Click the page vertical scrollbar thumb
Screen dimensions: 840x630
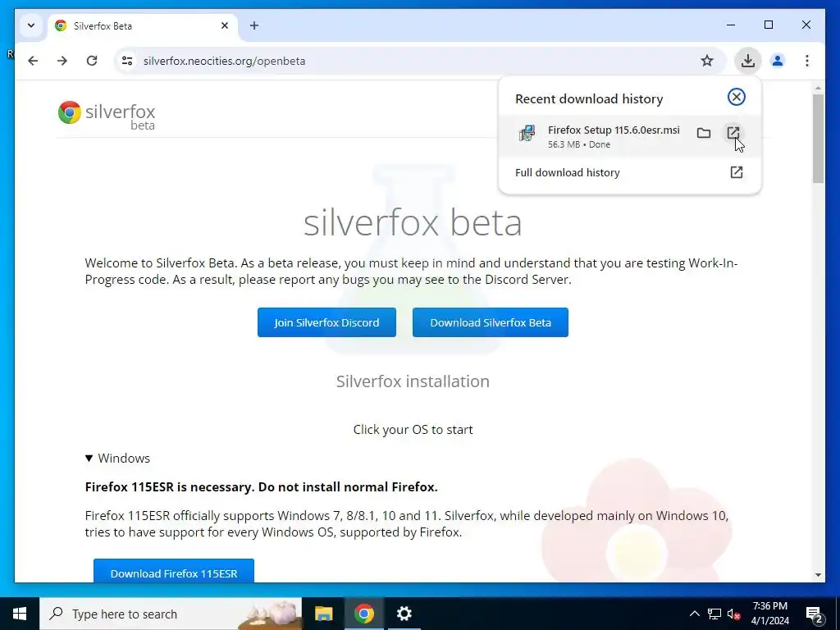click(818, 139)
